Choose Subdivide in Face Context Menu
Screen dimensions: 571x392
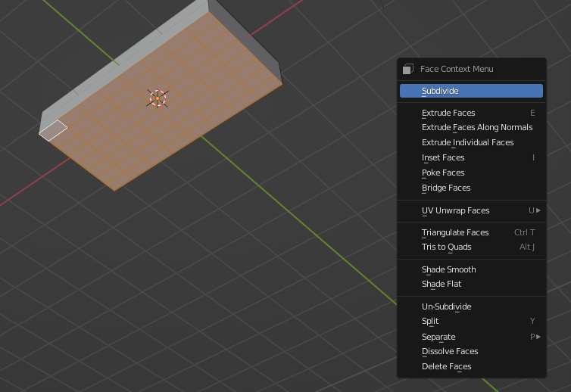(471, 91)
